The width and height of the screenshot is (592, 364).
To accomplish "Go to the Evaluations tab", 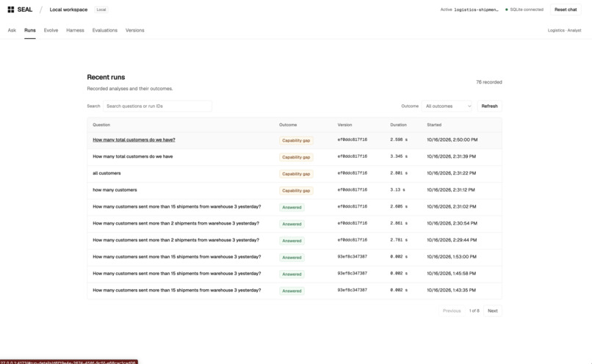I will pos(104,30).
